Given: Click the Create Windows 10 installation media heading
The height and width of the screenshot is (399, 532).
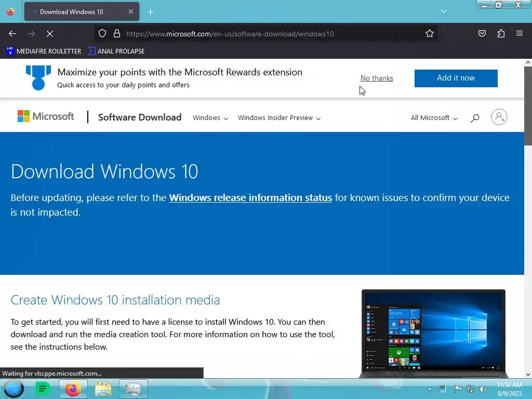Looking at the screenshot, I should pos(115,300).
